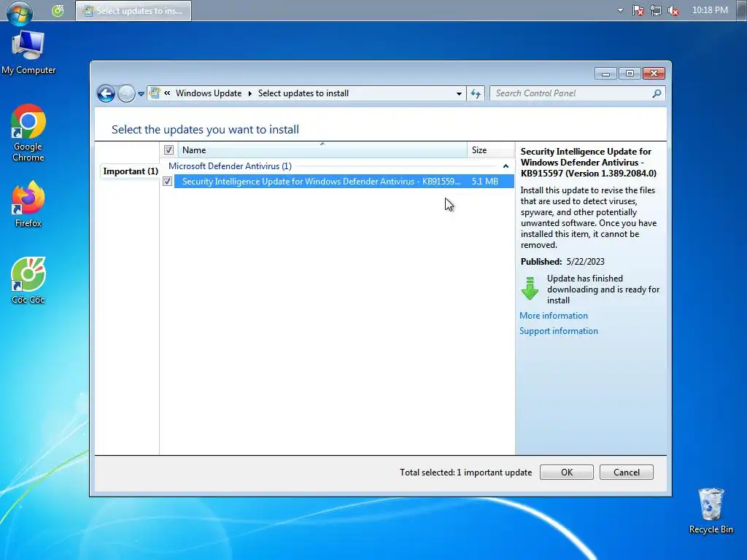Click the Windows Update breadcrumb

click(x=208, y=93)
